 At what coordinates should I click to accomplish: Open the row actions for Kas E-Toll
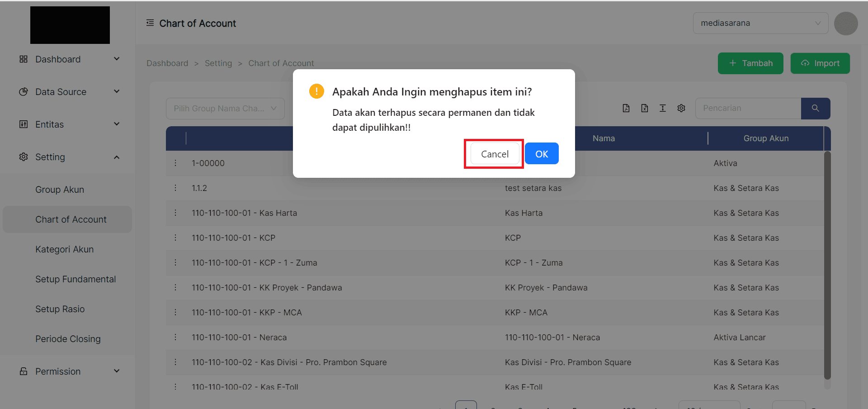[x=175, y=387]
